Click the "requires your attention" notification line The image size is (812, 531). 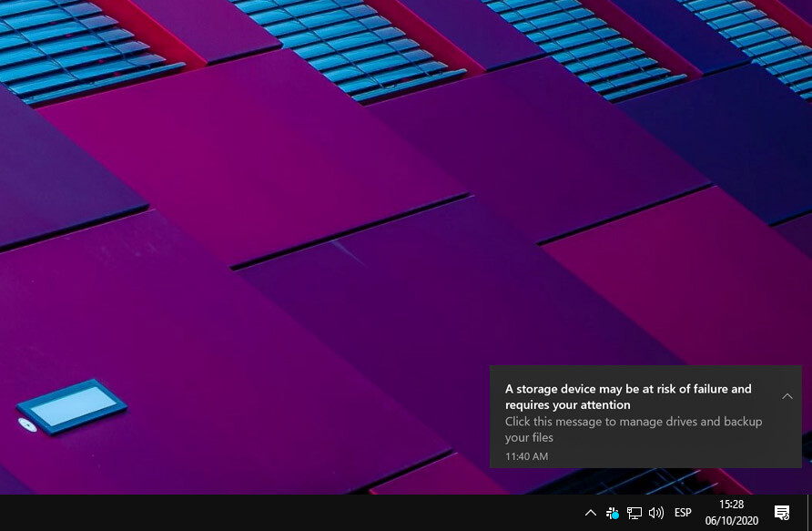[x=567, y=405]
